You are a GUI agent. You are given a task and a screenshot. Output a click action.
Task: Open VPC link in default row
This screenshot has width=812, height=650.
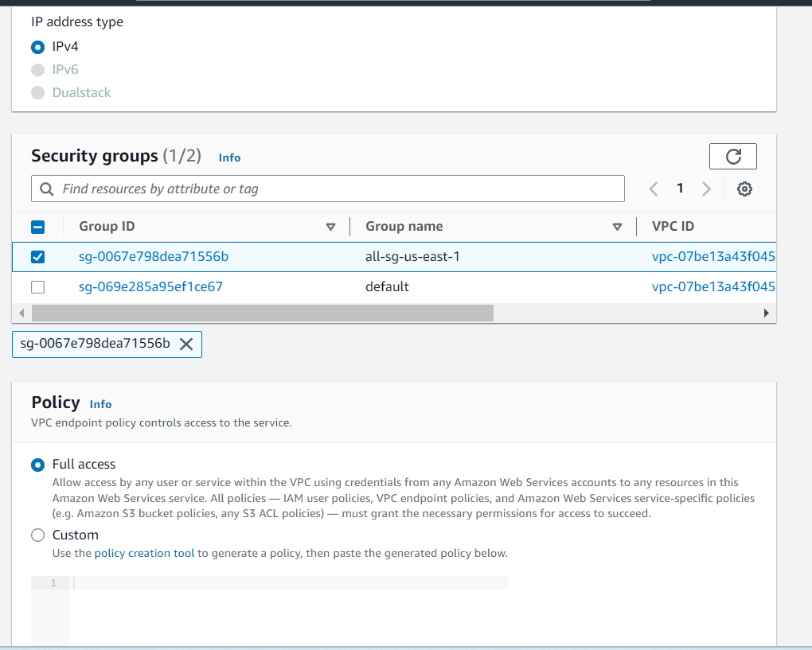[713, 286]
